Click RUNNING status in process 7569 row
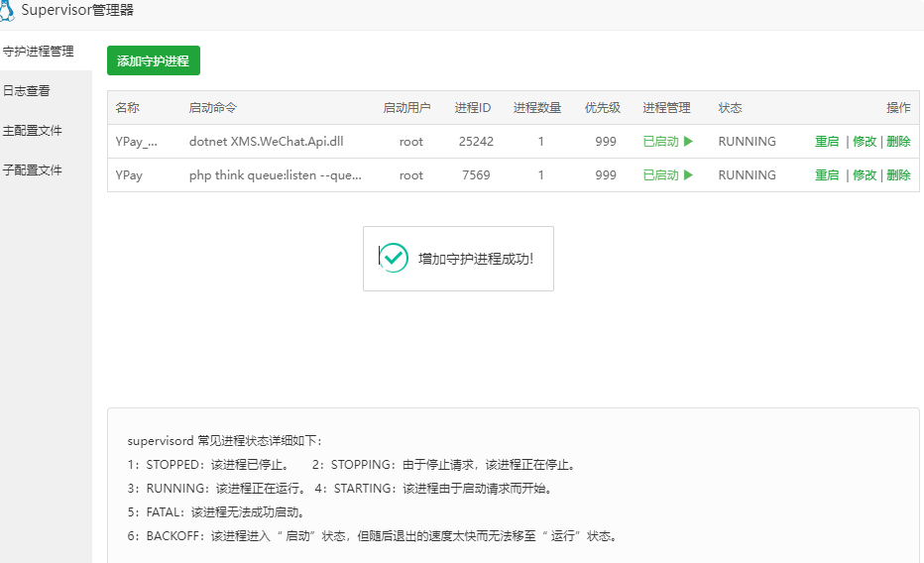The width and height of the screenshot is (924, 563). click(x=748, y=174)
